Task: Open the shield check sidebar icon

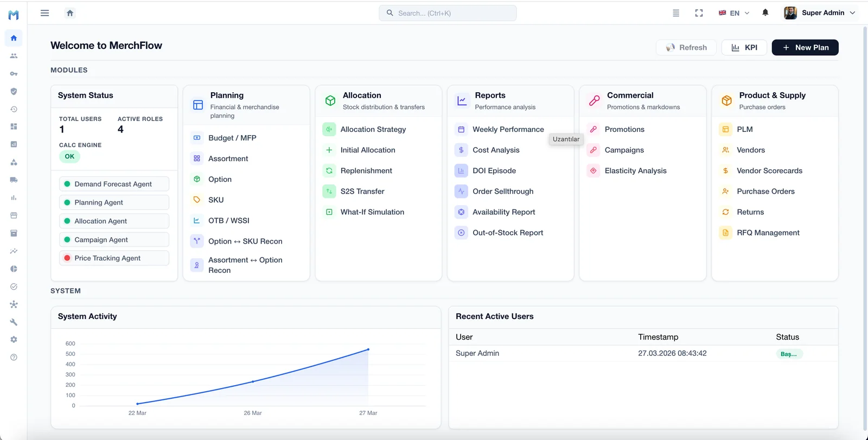Action: click(14, 91)
